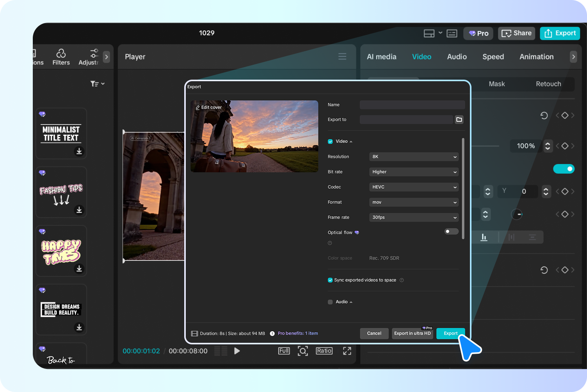The height and width of the screenshot is (392, 587).
Task: Open the Retouch tab
Action: [548, 84]
